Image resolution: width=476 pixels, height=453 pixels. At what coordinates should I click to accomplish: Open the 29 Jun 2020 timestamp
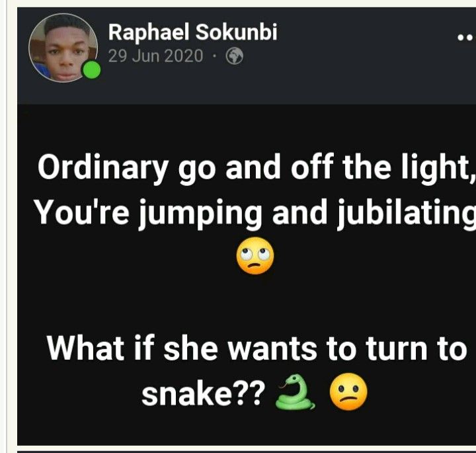point(155,56)
